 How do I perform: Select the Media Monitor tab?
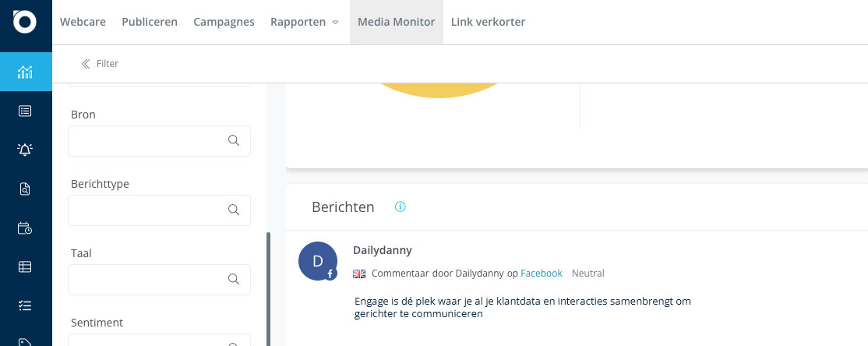[397, 22]
